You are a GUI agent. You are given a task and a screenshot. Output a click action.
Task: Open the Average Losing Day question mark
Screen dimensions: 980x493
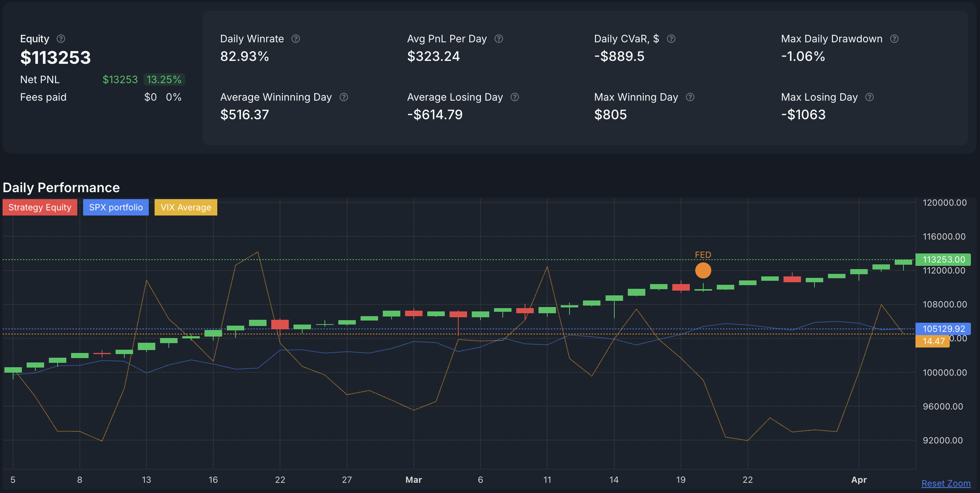point(515,97)
